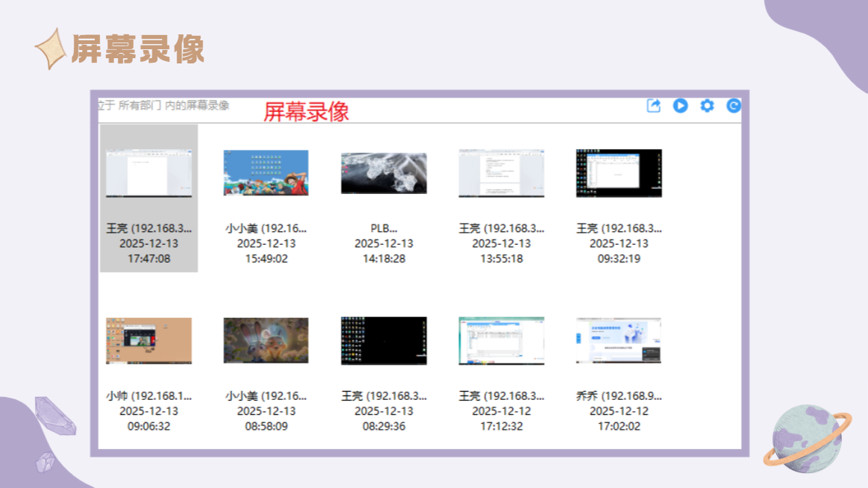This screenshot has height=488, width=868.
Task: Open 王亮 recording from 13:55:18
Action: (502, 198)
